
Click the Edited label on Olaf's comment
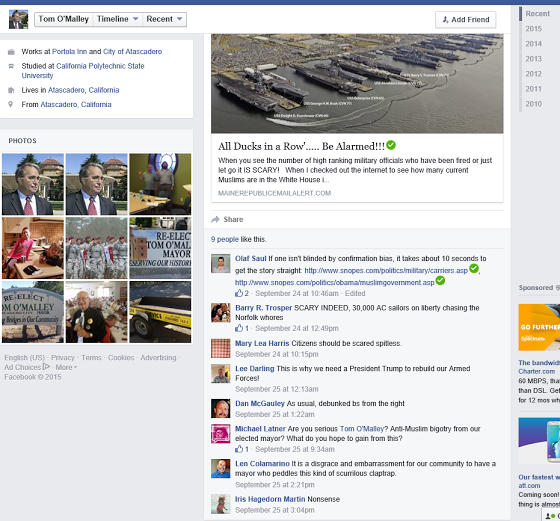coord(355,293)
